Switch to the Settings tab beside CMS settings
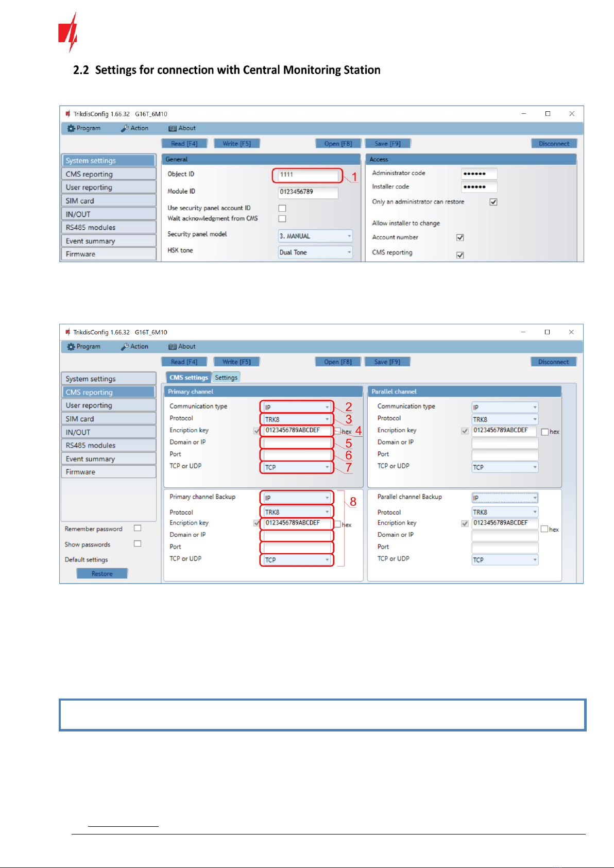Image resolution: width=614 pixels, height=868 pixels. pos(226,378)
